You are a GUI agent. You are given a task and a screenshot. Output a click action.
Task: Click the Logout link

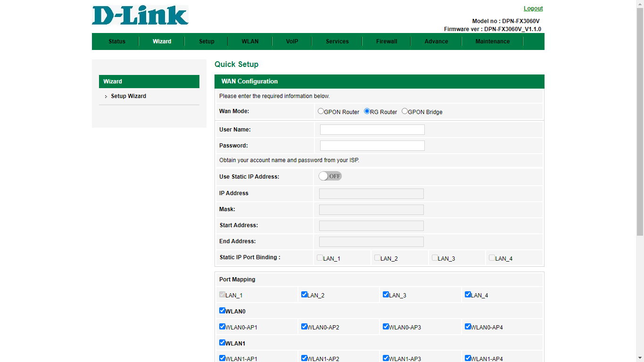(533, 8)
